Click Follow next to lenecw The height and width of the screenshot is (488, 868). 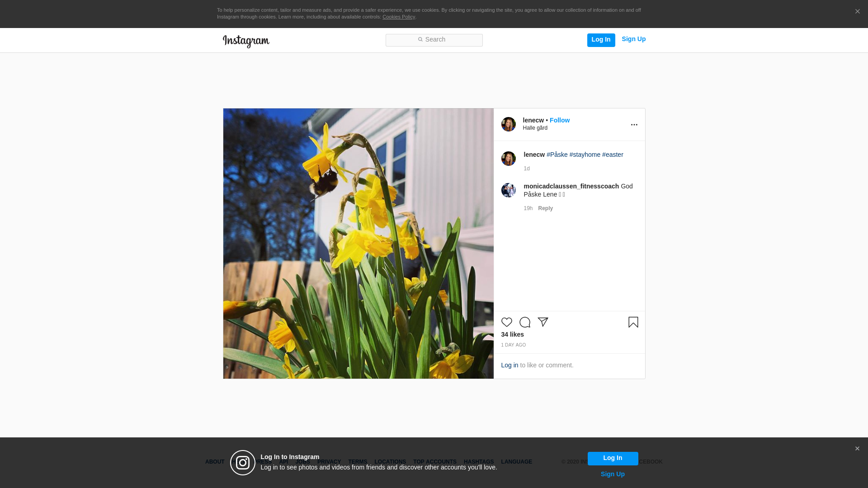tap(559, 120)
